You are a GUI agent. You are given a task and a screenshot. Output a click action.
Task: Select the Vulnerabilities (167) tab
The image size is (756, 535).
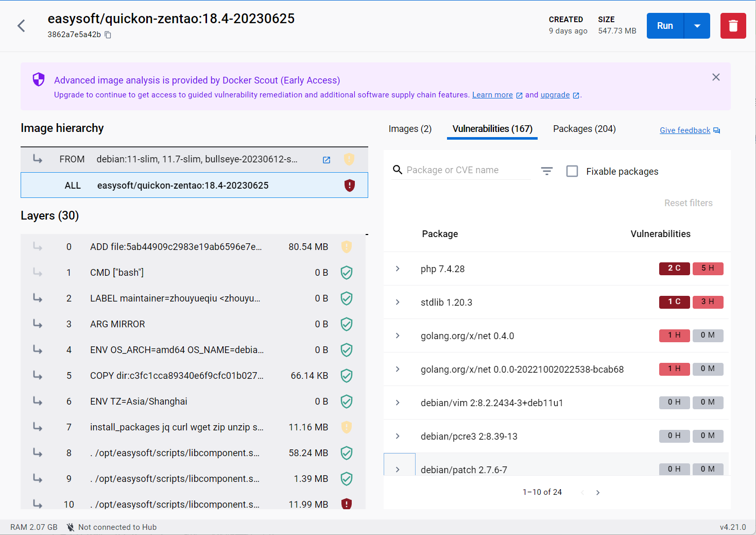pyautogui.click(x=492, y=129)
